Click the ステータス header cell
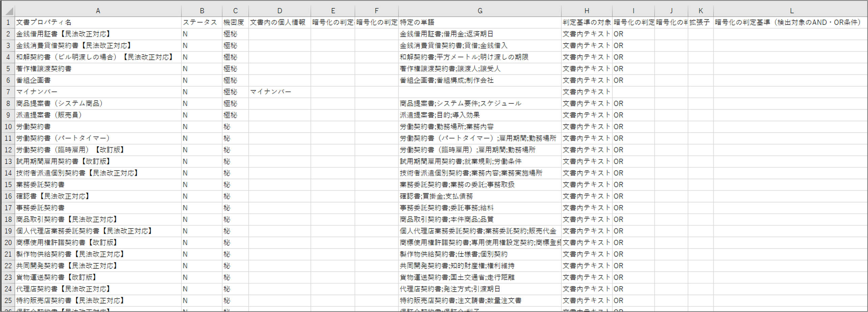868x312 pixels. [201, 23]
